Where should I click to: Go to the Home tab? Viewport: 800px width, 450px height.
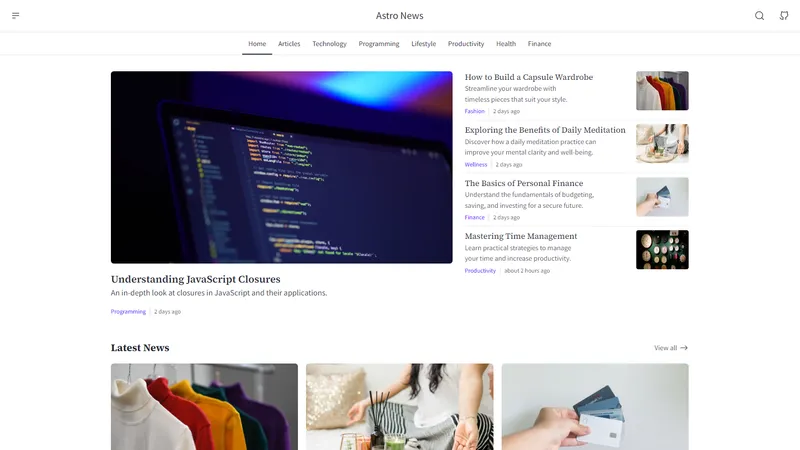(x=257, y=44)
